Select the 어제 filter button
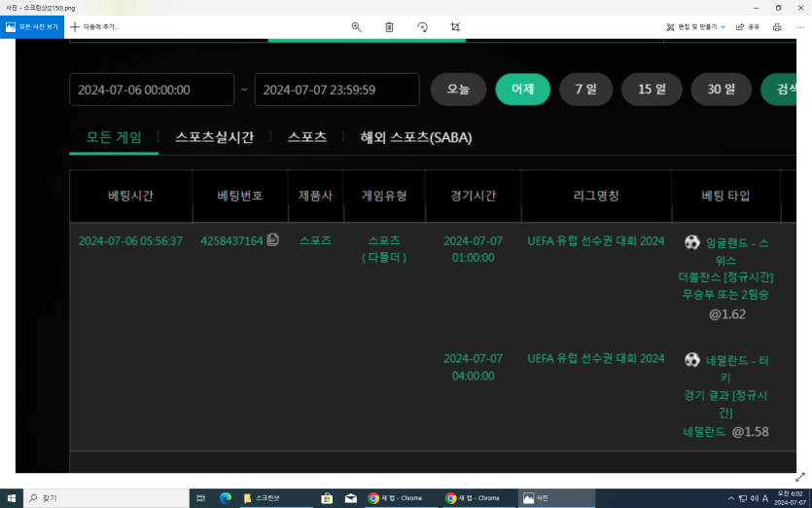This screenshot has width=812, height=508. click(522, 90)
